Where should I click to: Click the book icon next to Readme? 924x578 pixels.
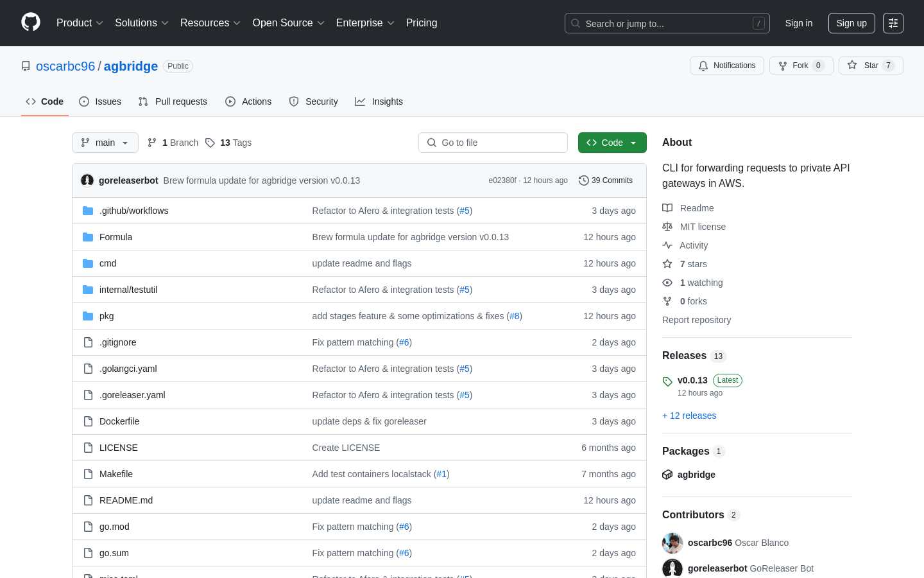667,208
